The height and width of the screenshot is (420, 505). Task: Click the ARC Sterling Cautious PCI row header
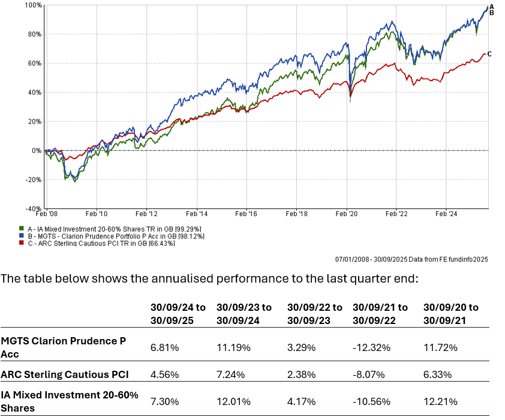[65, 375]
